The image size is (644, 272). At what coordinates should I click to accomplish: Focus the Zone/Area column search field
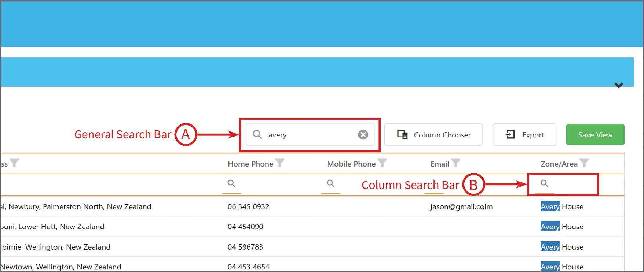point(563,184)
